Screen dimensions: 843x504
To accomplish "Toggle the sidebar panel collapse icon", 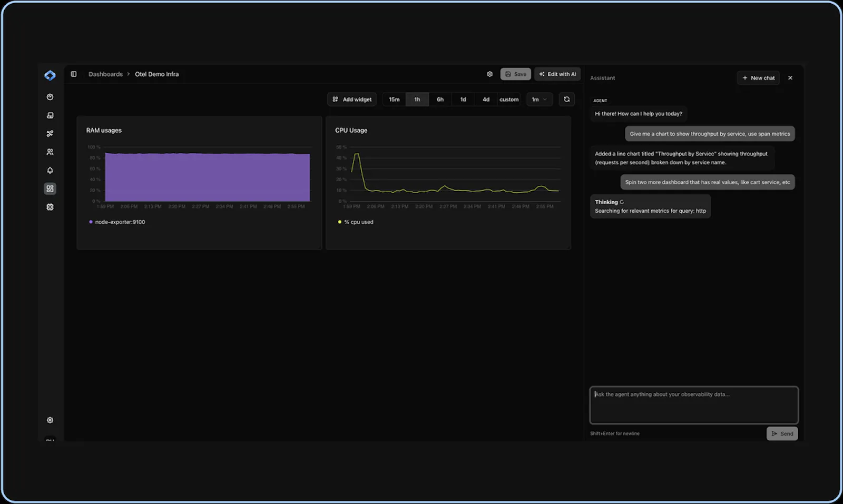I will tap(74, 74).
